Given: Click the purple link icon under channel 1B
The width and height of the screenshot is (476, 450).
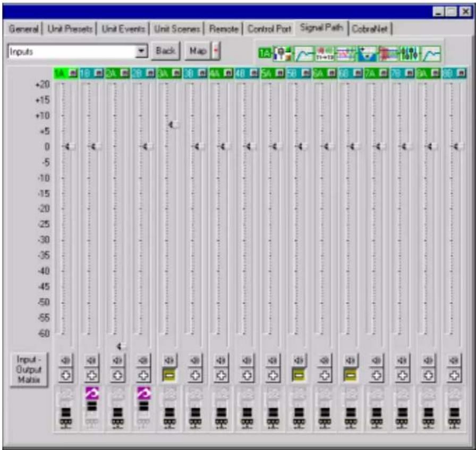Looking at the screenshot, I should pos(92,393).
